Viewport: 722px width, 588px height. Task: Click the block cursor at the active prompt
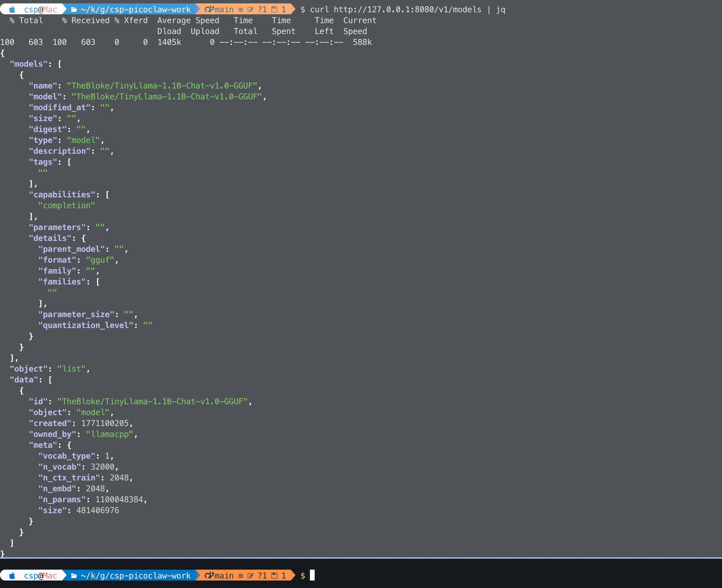[x=312, y=575]
